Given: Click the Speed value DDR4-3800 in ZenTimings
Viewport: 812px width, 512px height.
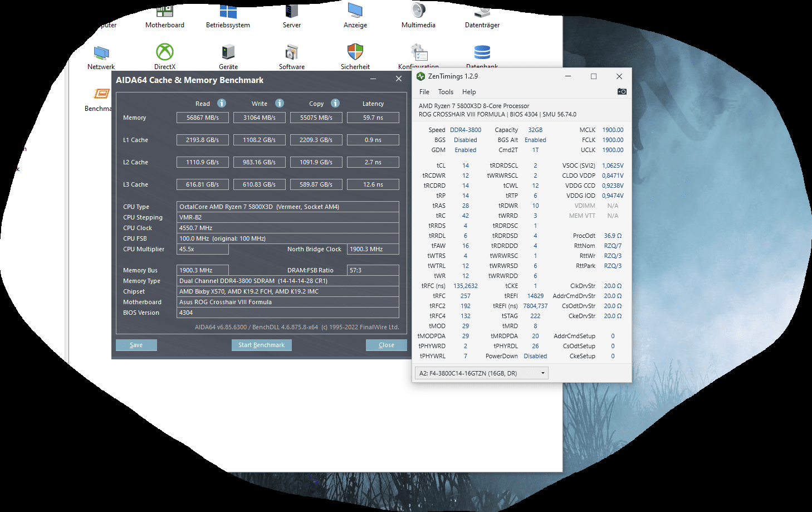Looking at the screenshot, I should point(466,130).
